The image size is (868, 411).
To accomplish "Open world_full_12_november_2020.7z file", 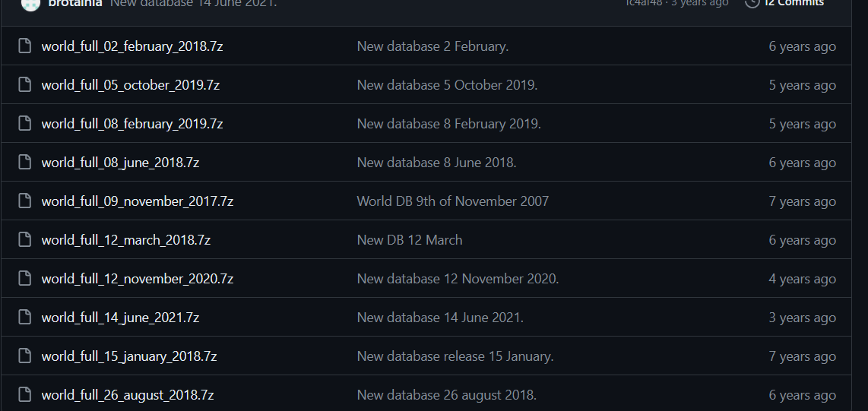I will 138,279.
